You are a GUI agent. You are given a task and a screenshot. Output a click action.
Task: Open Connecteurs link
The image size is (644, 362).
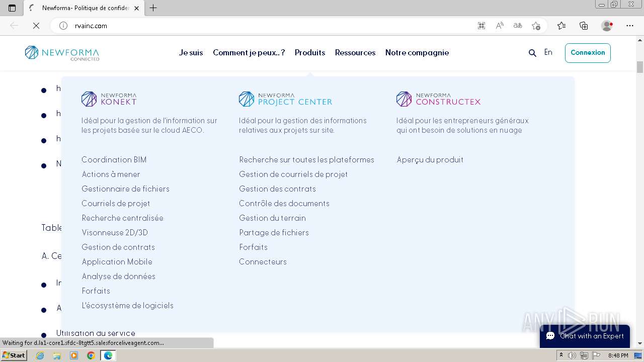click(263, 261)
